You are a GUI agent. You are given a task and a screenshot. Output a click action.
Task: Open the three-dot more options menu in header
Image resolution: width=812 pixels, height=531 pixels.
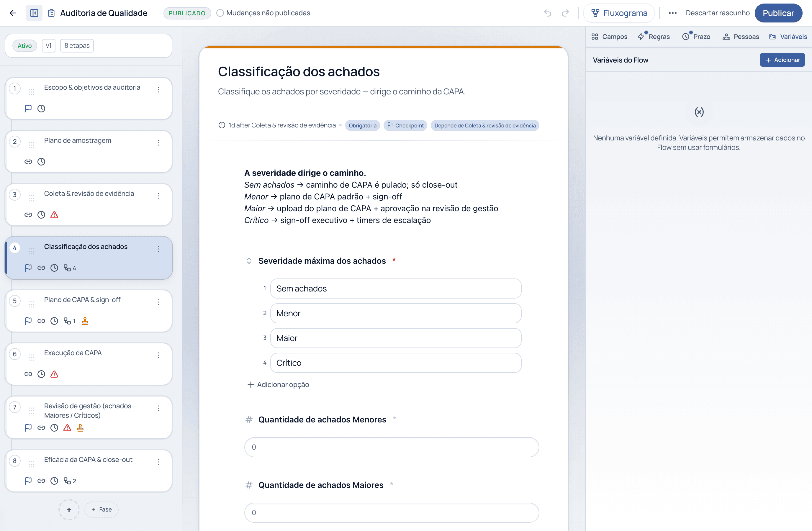click(672, 13)
